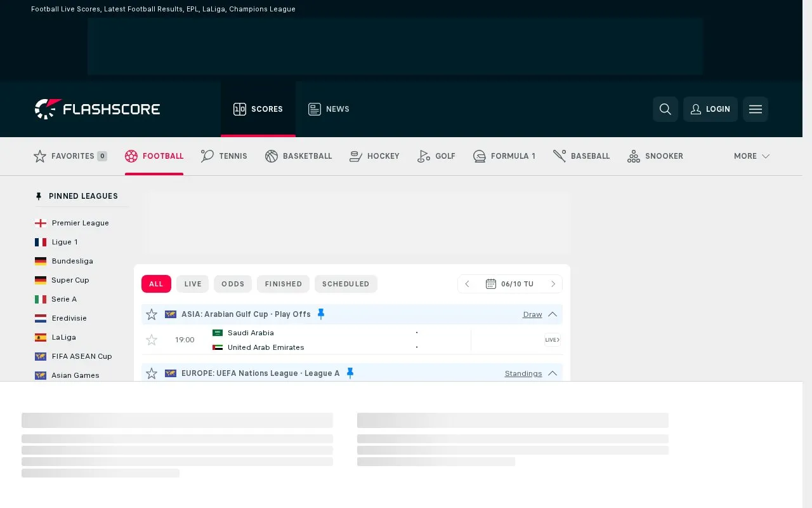Click the LOGIN button
The height and width of the screenshot is (508, 812).
[710, 109]
